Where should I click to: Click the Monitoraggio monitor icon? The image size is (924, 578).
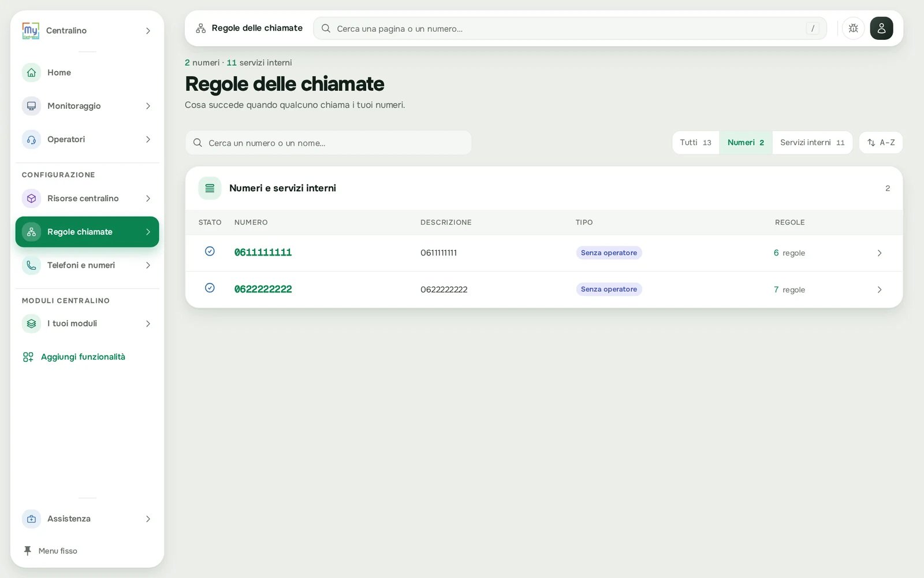pyautogui.click(x=31, y=106)
